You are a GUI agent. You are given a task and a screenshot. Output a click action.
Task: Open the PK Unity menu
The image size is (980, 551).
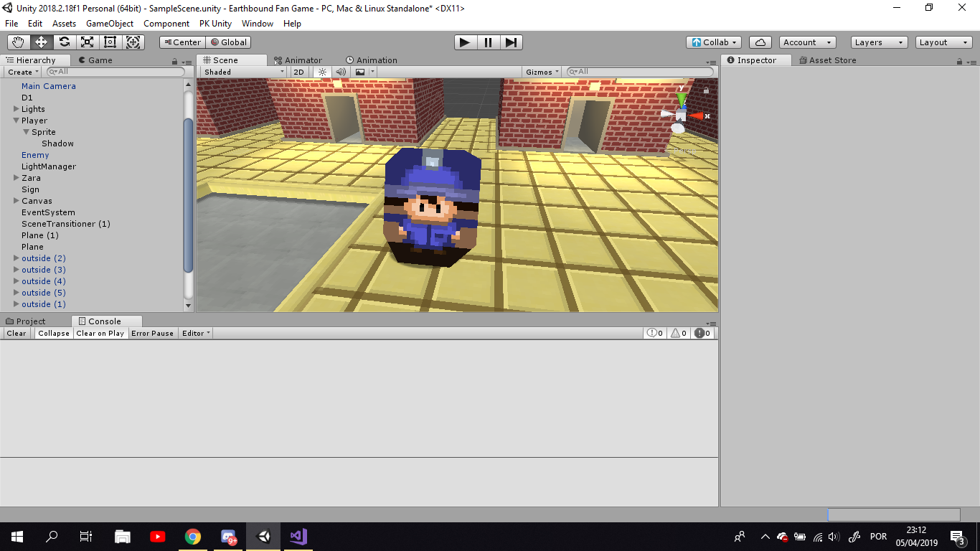215,23
